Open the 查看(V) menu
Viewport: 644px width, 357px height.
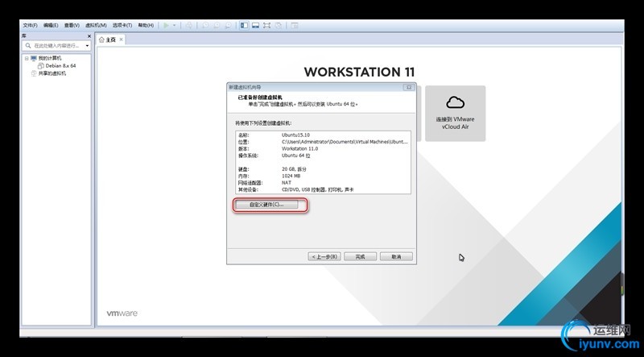[x=72, y=26]
